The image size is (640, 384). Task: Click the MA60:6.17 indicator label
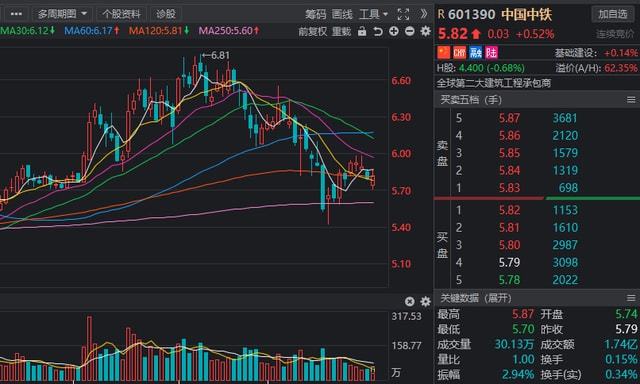(x=91, y=31)
